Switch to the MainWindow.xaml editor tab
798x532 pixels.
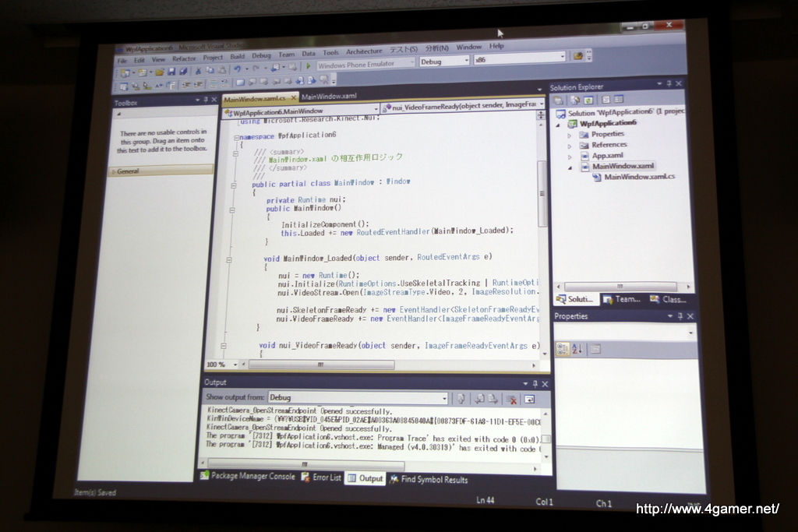pos(329,97)
